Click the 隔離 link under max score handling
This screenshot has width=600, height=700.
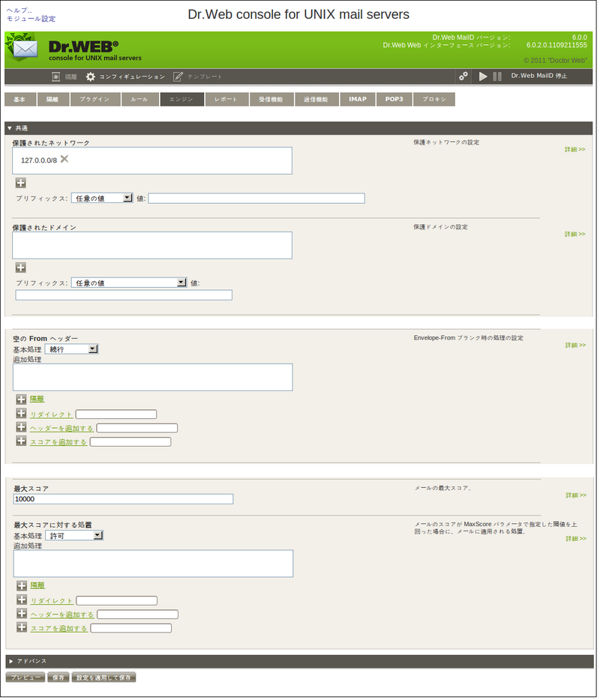pos(37,585)
